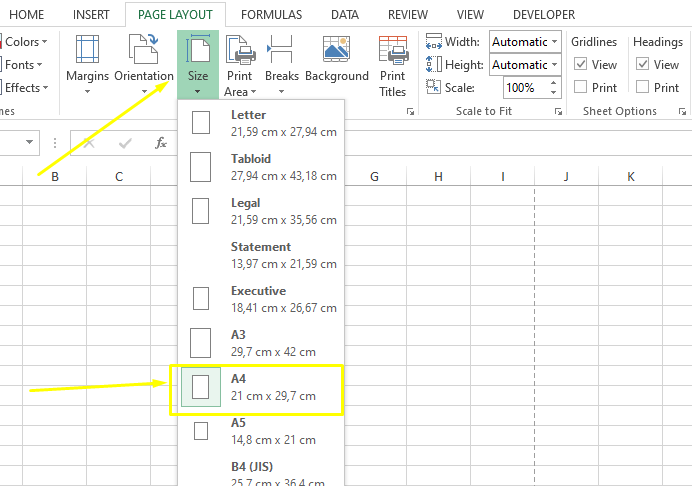Choose A5 paper size
Image resolution: width=692 pixels, height=486 pixels.
[x=261, y=432]
